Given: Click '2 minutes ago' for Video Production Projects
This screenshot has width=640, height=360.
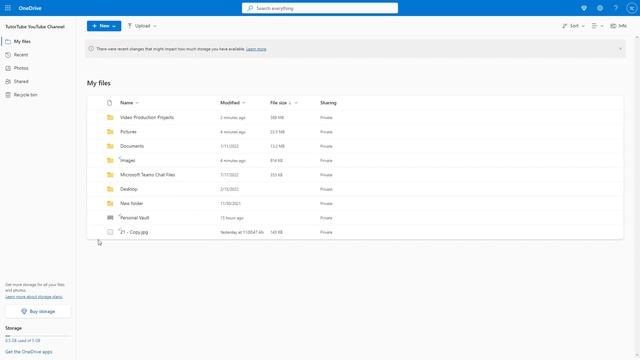Looking at the screenshot, I should [233, 118].
